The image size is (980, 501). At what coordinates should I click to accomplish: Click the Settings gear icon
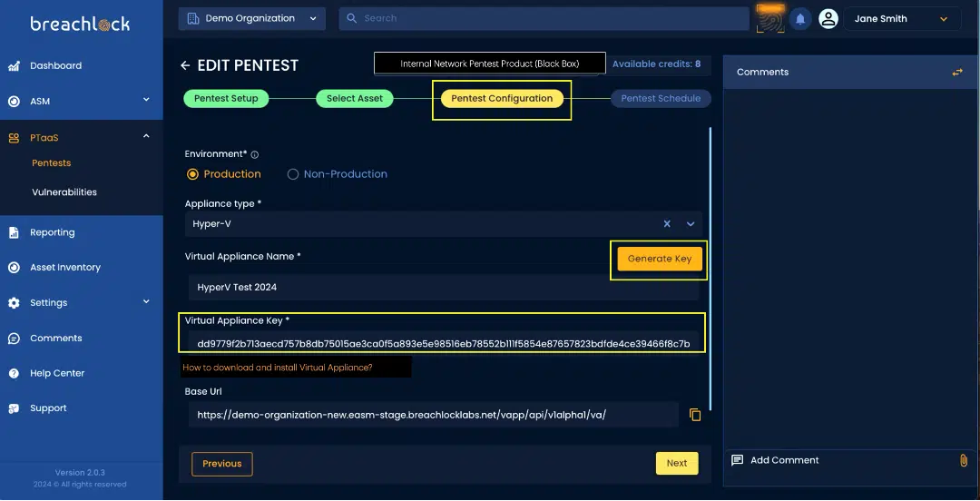pos(14,303)
